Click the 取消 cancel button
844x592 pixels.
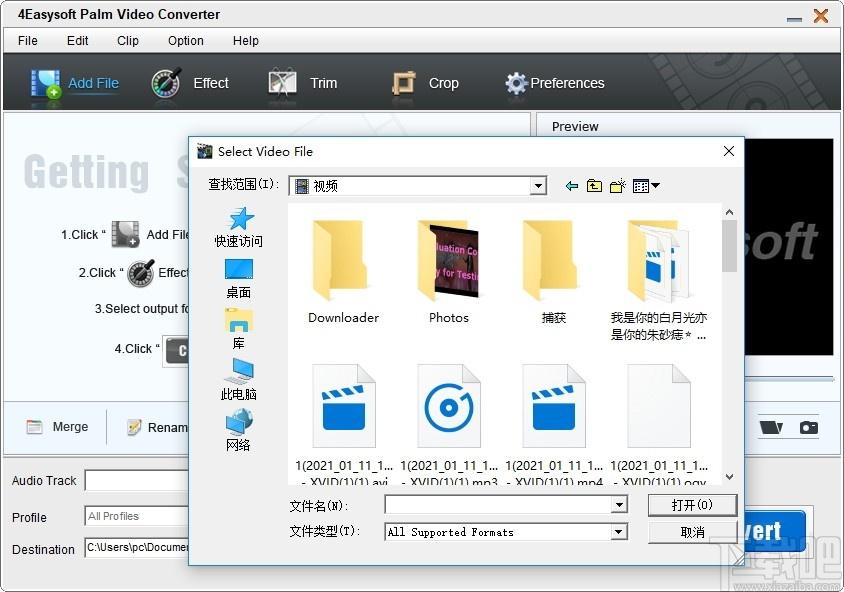coord(692,532)
